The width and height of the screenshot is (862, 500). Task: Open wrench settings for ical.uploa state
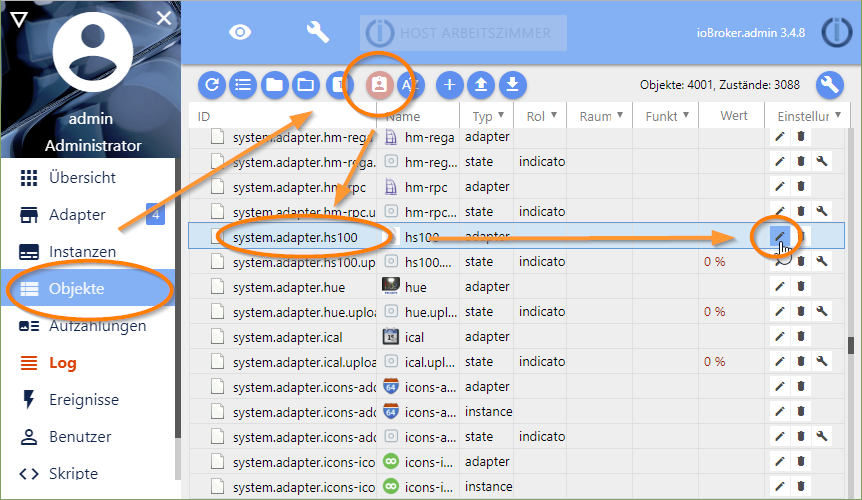[822, 362]
